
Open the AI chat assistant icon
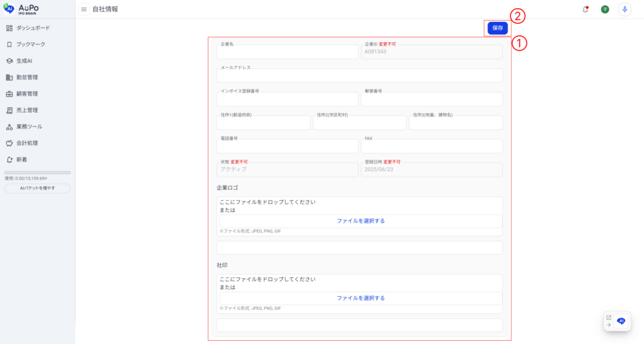point(621,321)
